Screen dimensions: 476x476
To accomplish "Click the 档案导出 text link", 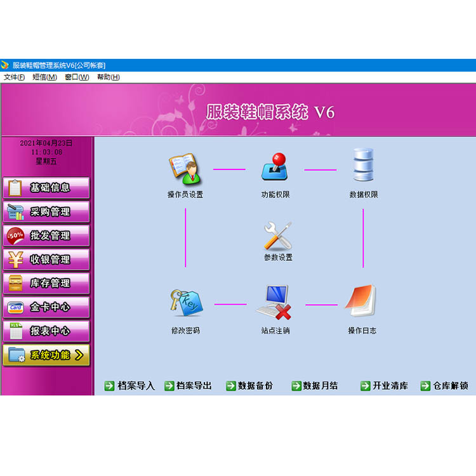I will click(x=194, y=385).
